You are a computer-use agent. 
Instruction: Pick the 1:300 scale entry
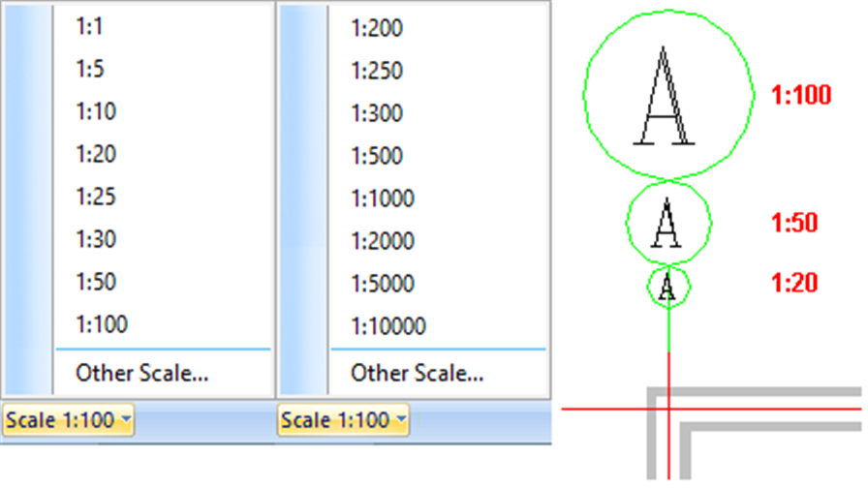[377, 113]
